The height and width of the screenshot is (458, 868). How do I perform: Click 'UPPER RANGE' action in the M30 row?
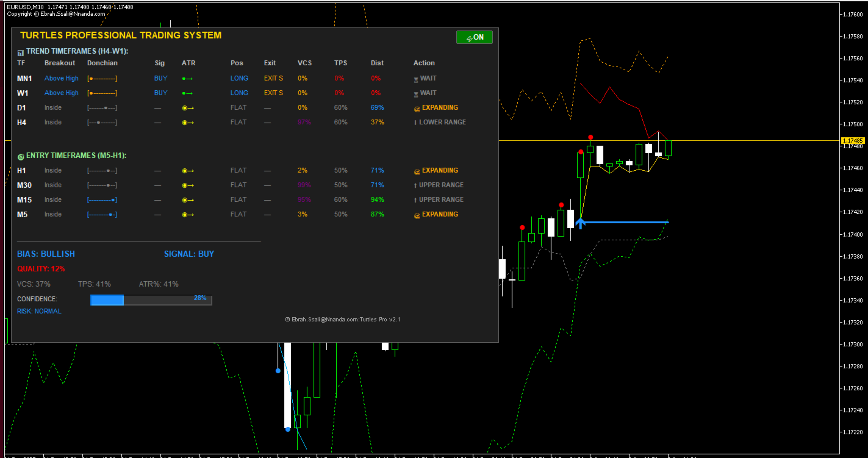[442, 185]
